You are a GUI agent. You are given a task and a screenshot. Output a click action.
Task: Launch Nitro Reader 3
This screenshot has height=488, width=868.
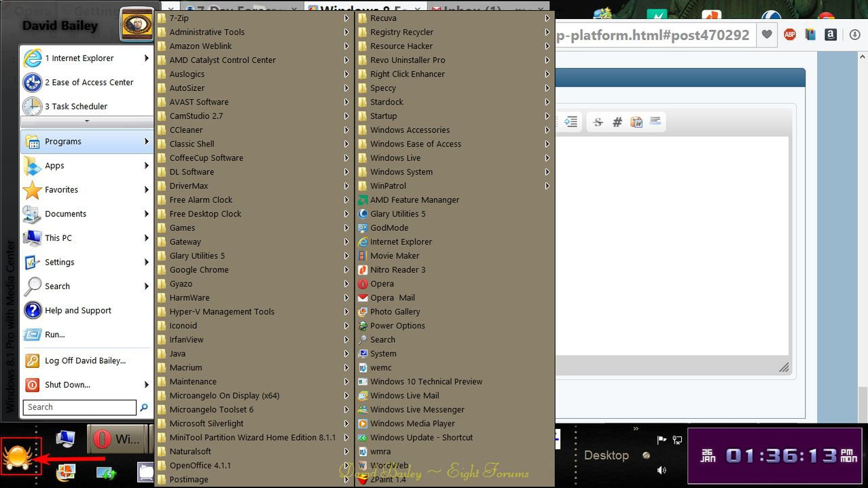coord(454,269)
